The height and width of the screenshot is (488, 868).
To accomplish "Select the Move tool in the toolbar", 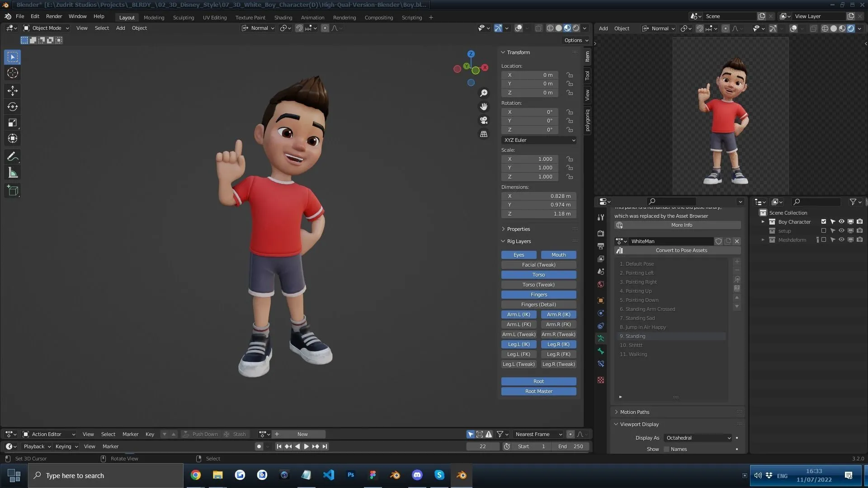I will (x=12, y=90).
